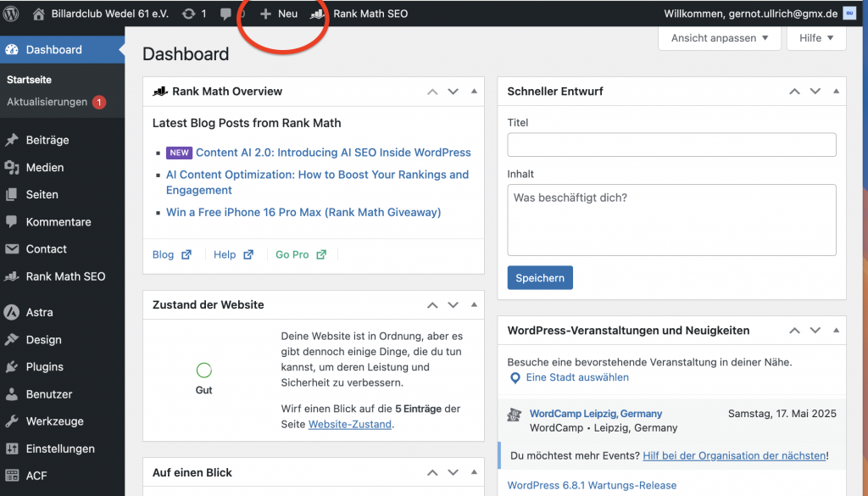Click the Eine Stadt auswählen link
868x496 pixels.
[x=577, y=377]
